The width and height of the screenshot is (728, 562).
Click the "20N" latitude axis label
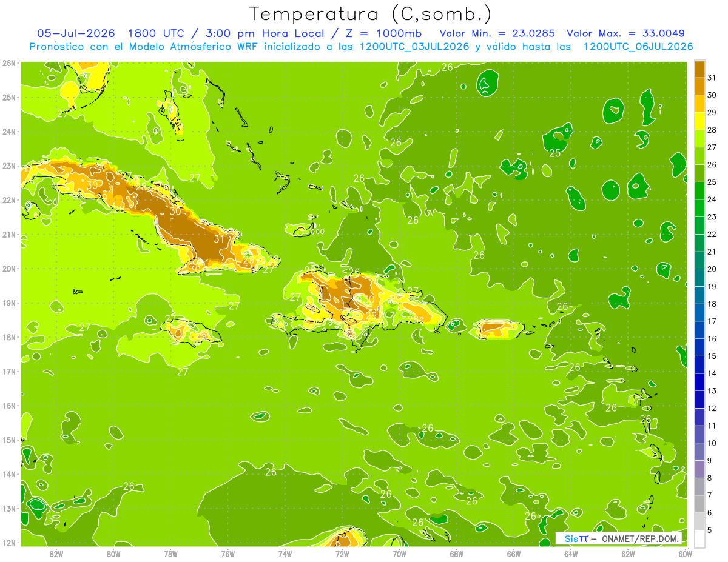click(8, 269)
